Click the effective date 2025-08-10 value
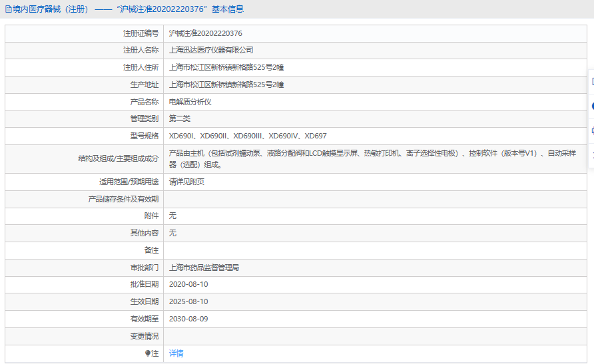Viewport: 594px width, 364px height. [x=188, y=301]
